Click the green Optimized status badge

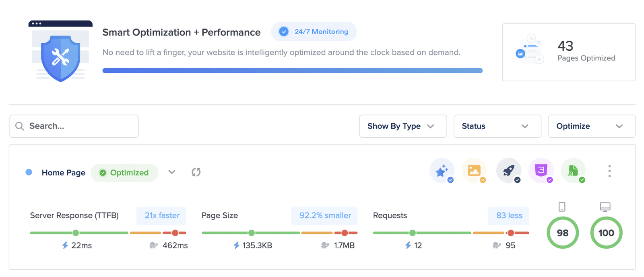pyautogui.click(x=124, y=173)
